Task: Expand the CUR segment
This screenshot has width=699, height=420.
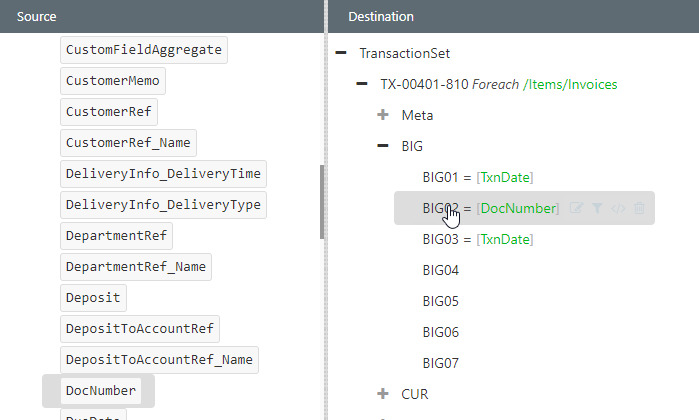Action: pos(383,394)
